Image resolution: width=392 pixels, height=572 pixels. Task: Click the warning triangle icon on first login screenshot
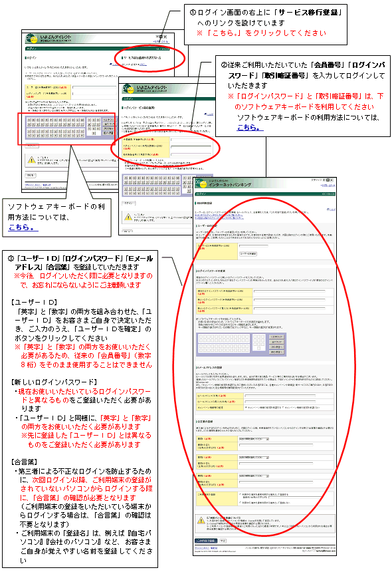click(32, 160)
